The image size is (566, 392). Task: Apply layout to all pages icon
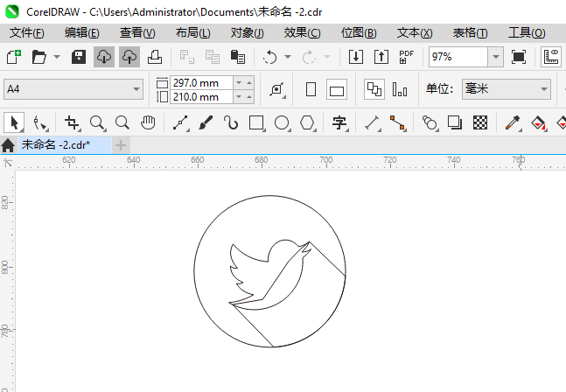(x=374, y=89)
